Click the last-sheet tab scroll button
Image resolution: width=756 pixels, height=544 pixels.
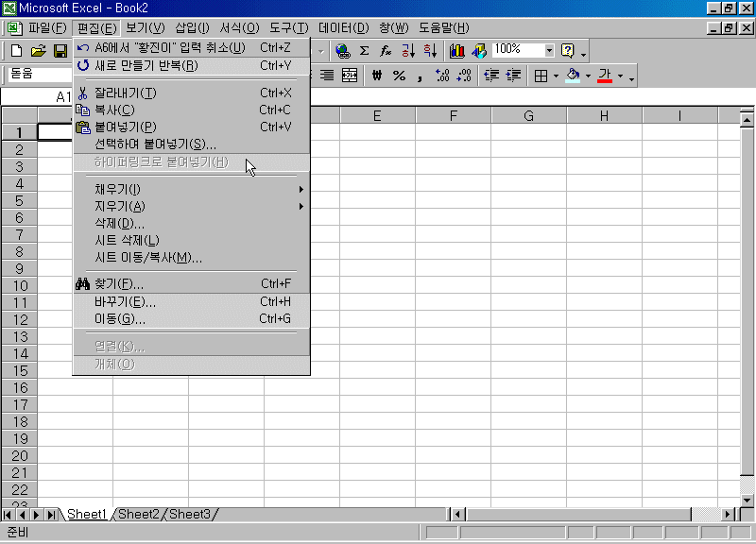pyautogui.click(x=51, y=515)
